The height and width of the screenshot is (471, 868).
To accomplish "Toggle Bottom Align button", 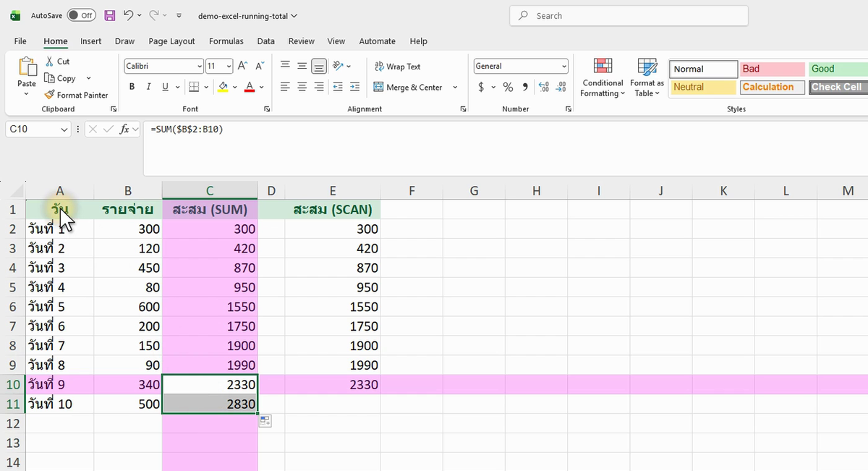I will (x=319, y=66).
